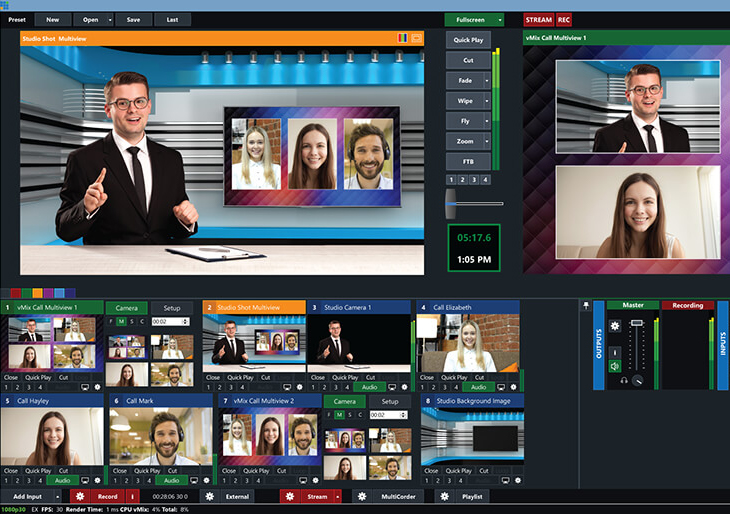Open gear settings of vMix Call Multiview 2
The image size is (730, 514).
(316, 480)
